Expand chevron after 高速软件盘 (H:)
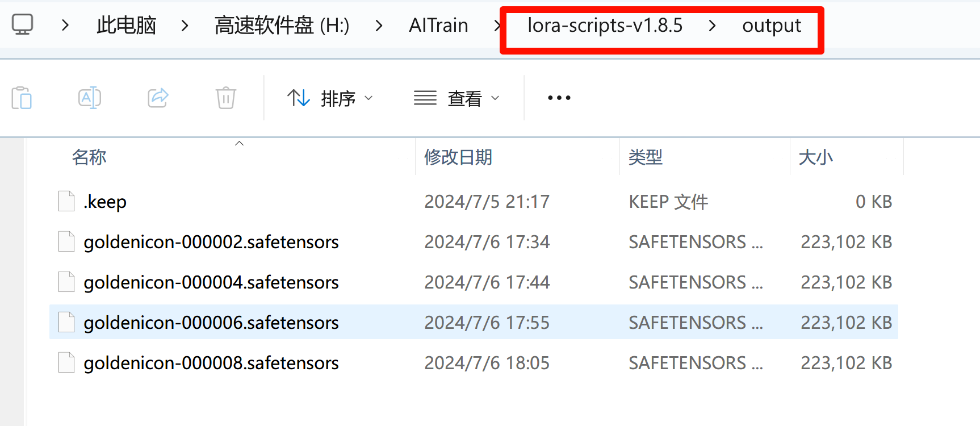 [379, 25]
